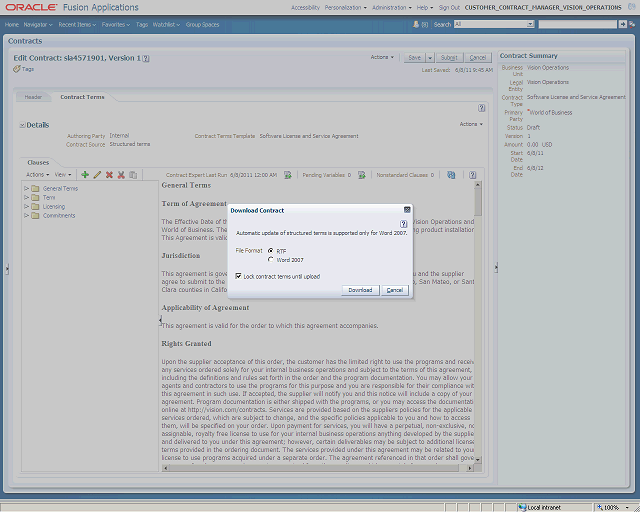This screenshot has height=512, width=640.
Task: Click the search go arrow icon
Action: (x=623, y=24)
